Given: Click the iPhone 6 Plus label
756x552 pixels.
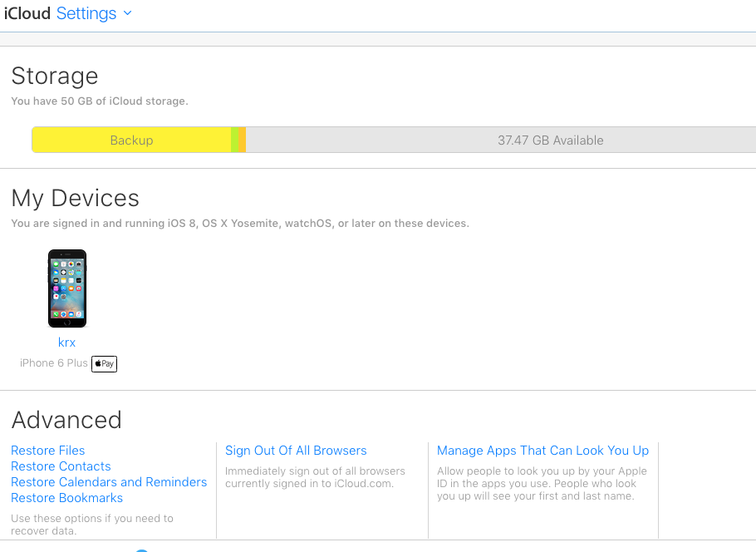Looking at the screenshot, I should click(53, 362).
